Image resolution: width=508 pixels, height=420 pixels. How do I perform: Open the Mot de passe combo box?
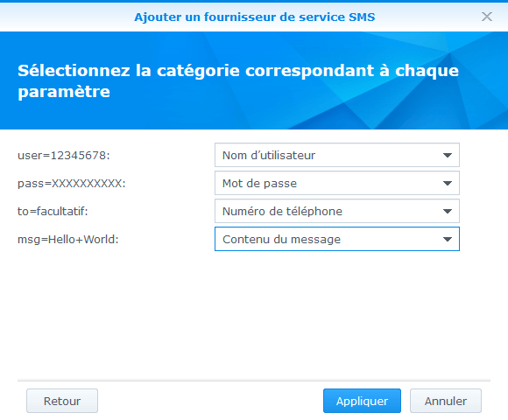click(337, 183)
